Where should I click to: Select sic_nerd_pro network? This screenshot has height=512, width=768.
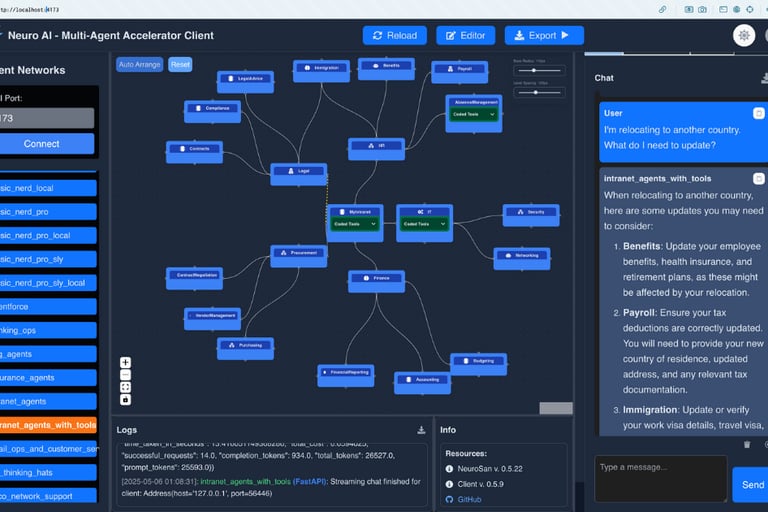point(47,212)
